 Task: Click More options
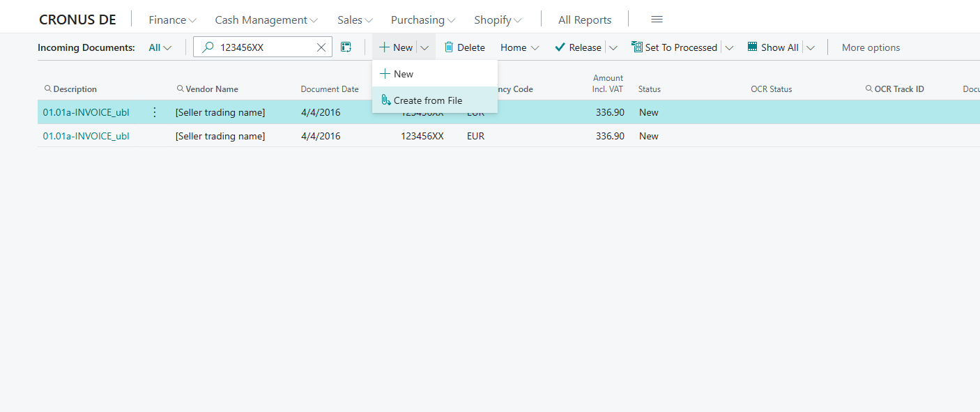click(x=871, y=47)
